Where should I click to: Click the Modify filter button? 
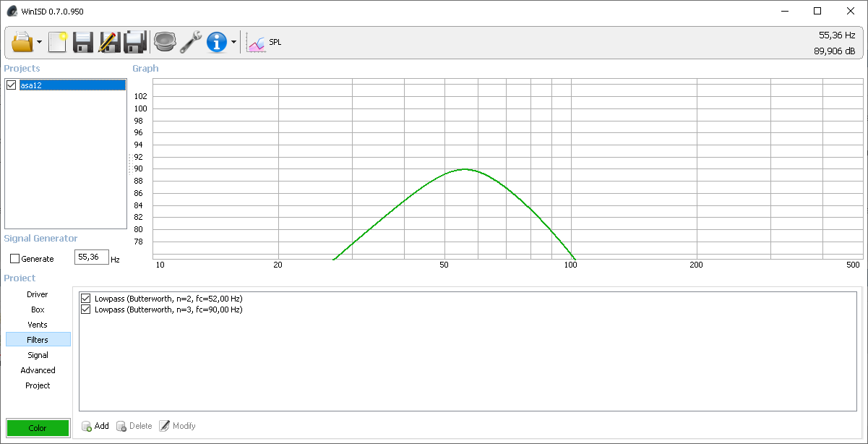point(178,426)
